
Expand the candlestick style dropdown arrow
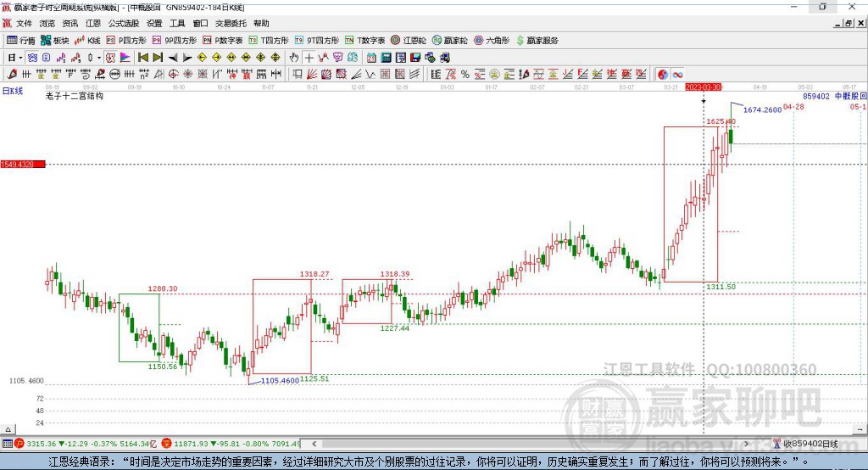pyautogui.click(x=99, y=58)
